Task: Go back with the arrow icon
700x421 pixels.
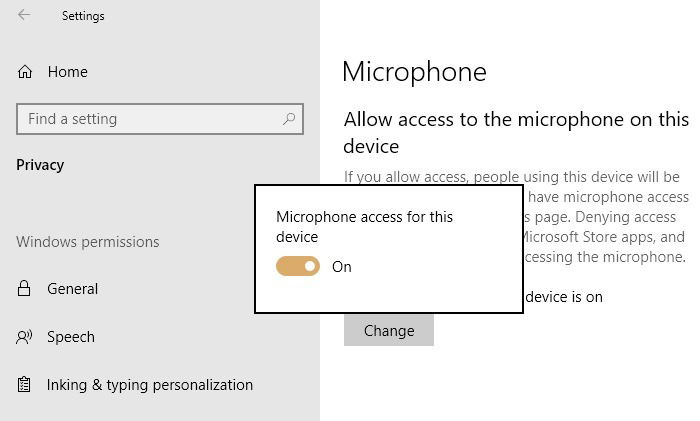Action: pyautogui.click(x=24, y=15)
